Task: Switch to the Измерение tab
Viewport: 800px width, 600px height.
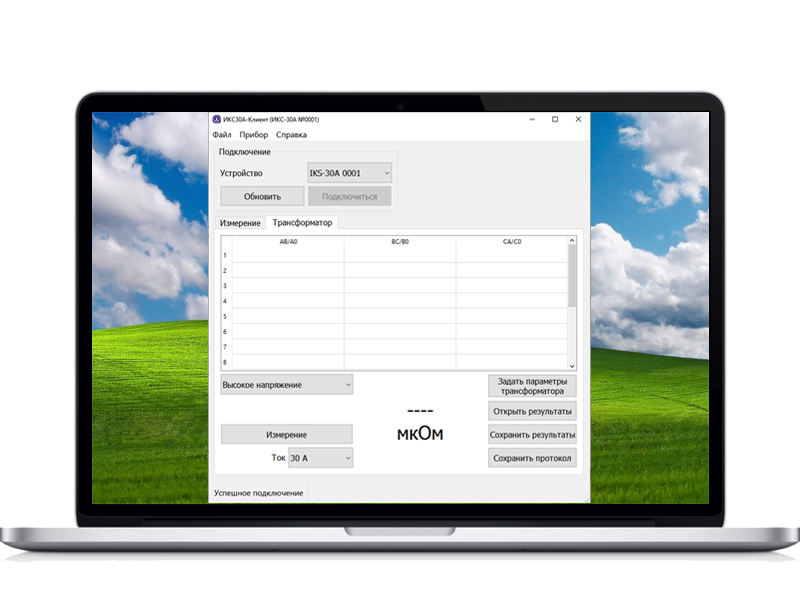Action: point(240,223)
